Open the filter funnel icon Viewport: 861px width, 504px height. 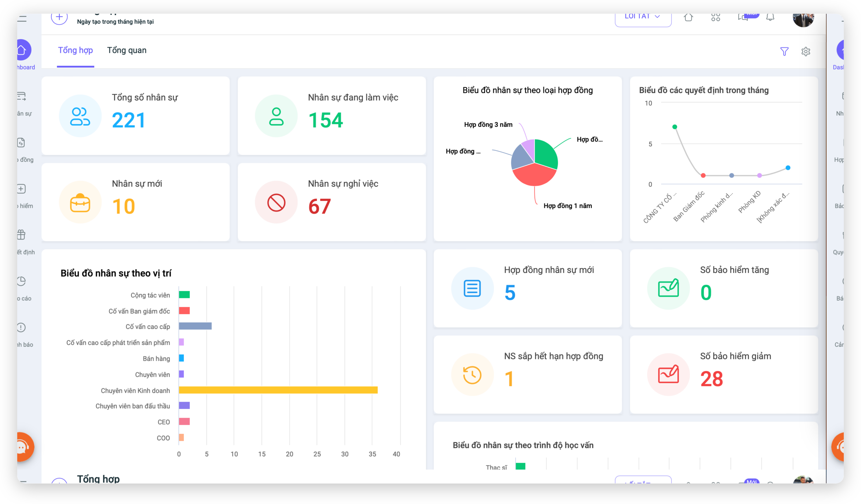784,51
